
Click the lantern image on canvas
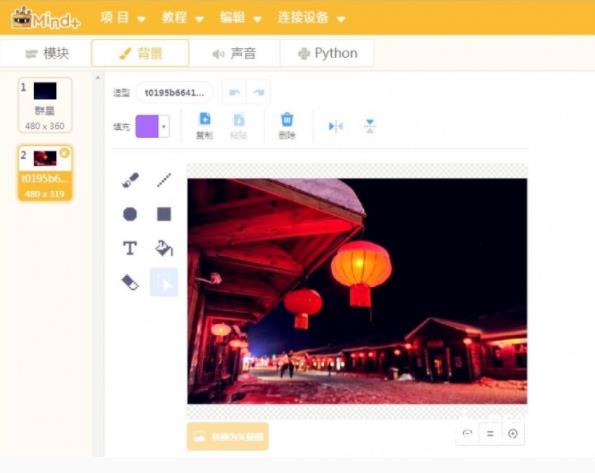tap(357, 291)
